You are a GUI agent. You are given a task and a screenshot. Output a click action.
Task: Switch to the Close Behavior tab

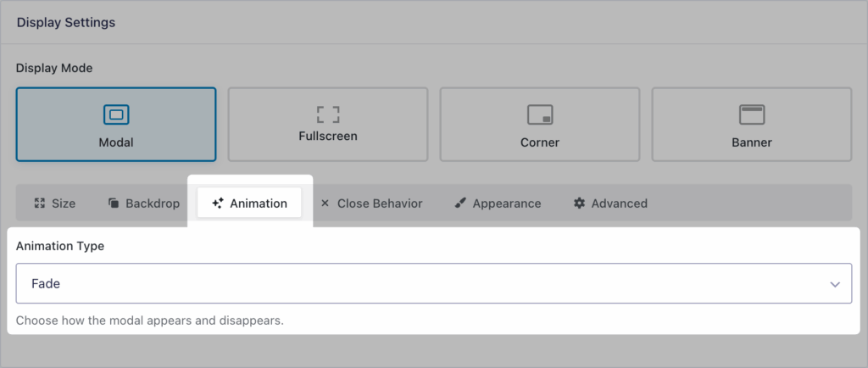pyautogui.click(x=379, y=204)
